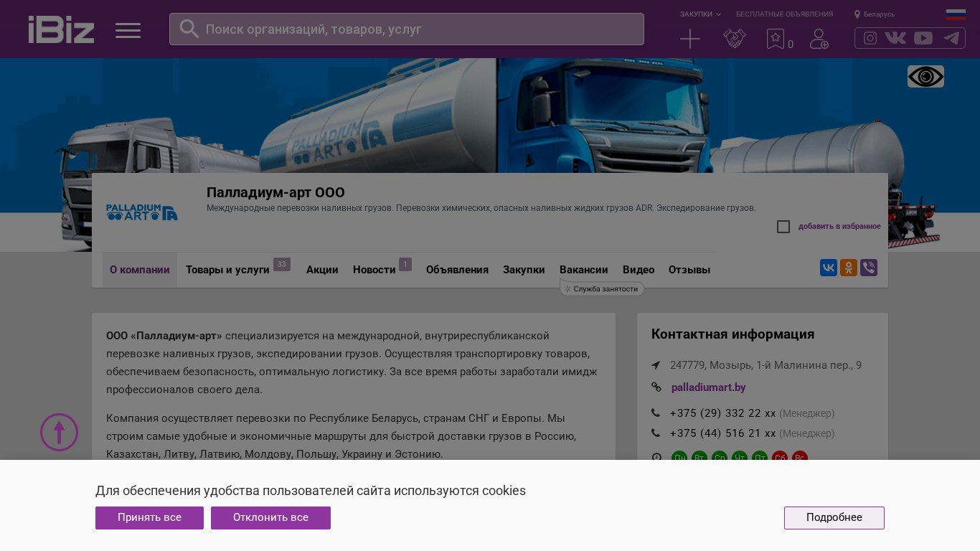Click the 1 badge on Новости

click(405, 265)
